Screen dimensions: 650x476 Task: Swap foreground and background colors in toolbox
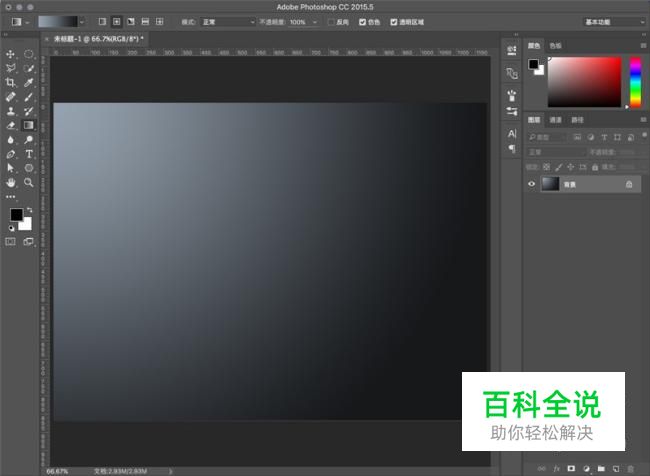tap(29, 210)
